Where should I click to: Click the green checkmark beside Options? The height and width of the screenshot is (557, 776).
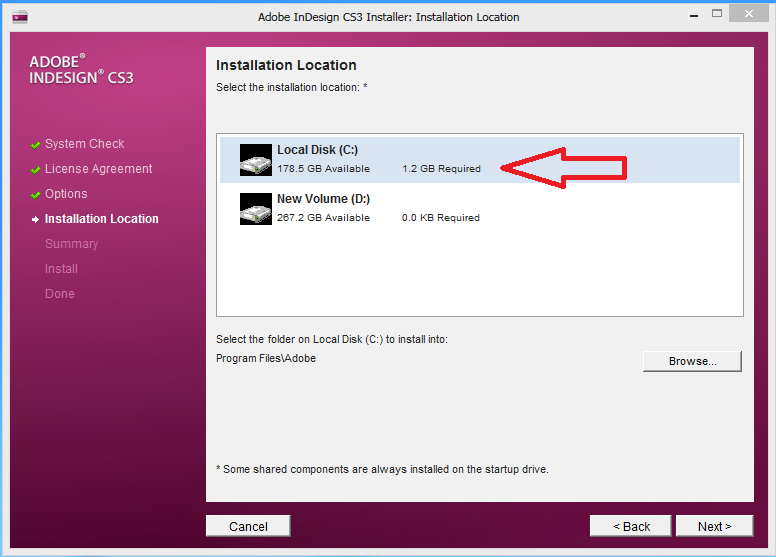click(x=35, y=195)
